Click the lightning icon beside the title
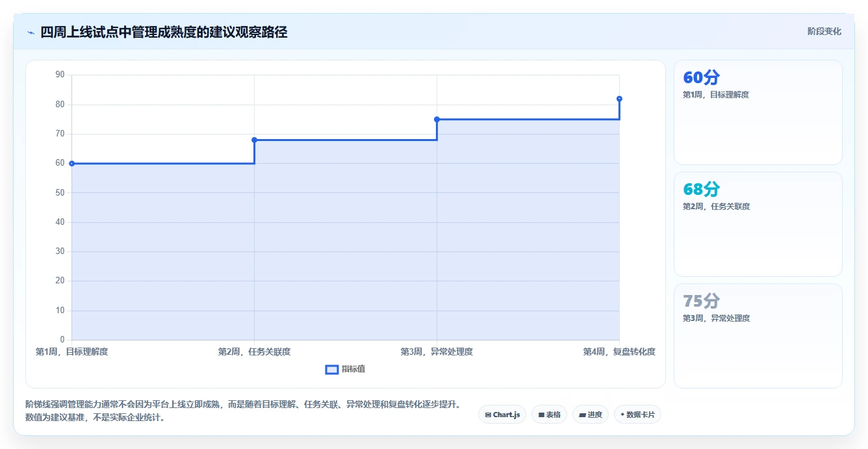The height and width of the screenshot is (449, 868). point(31,32)
